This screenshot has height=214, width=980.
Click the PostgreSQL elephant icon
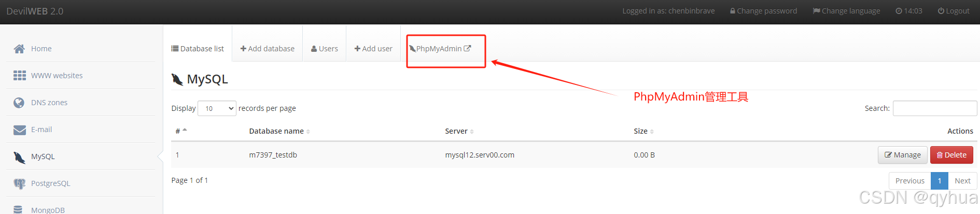[x=20, y=183]
